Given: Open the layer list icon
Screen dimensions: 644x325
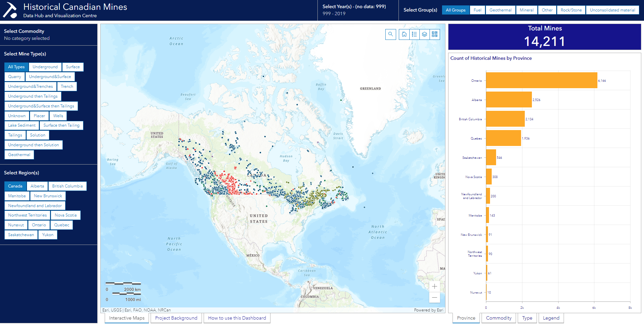Looking at the screenshot, I should [424, 34].
